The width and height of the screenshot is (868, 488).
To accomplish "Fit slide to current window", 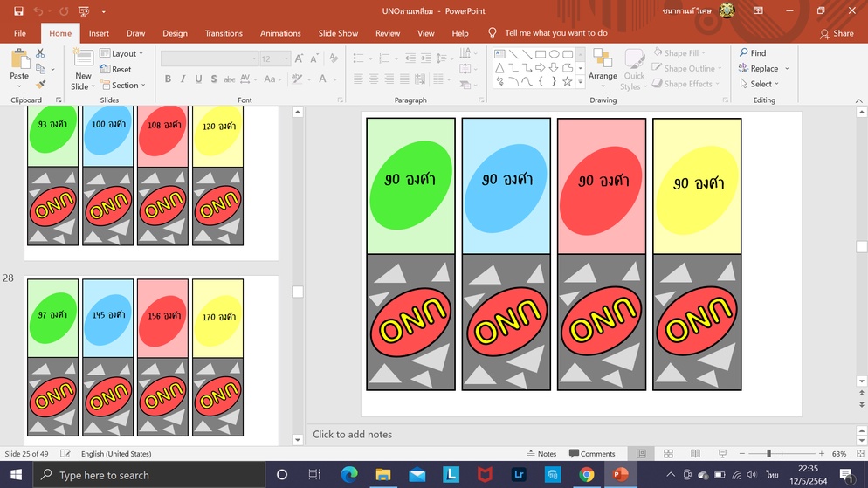I will [860, 454].
